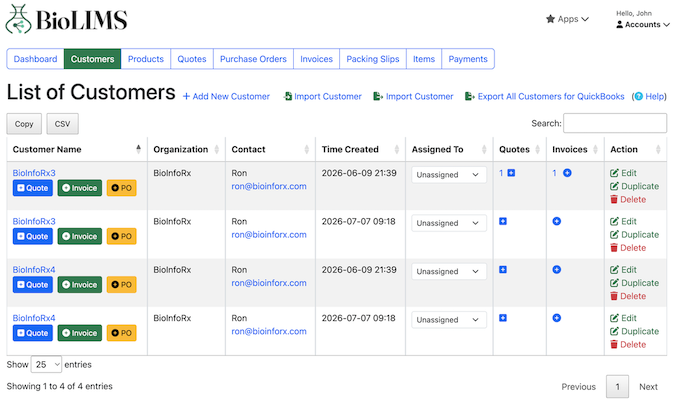Open the Packing Slips tab

(x=373, y=59)
